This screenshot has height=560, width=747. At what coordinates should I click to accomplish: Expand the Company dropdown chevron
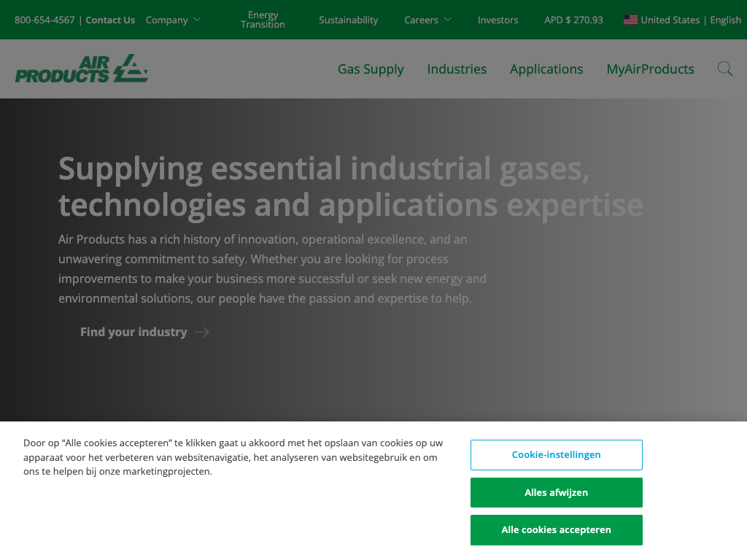click(197, 20)
